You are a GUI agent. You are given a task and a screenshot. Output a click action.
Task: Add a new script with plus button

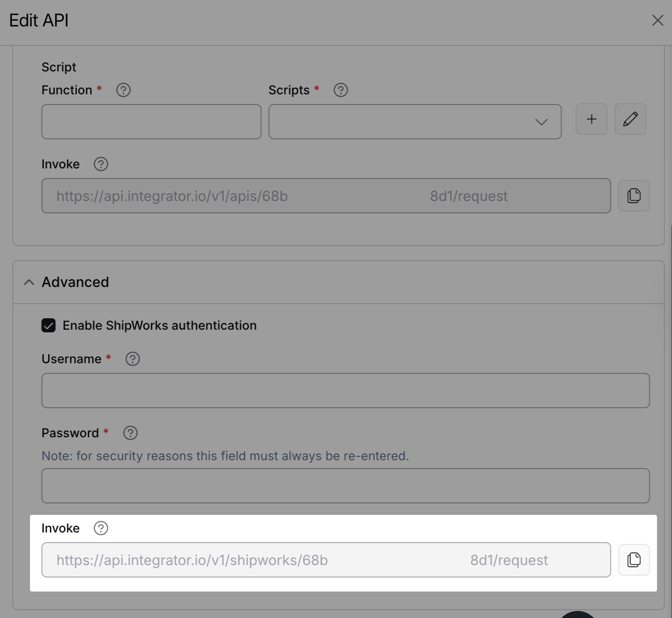tap(592, 119)
